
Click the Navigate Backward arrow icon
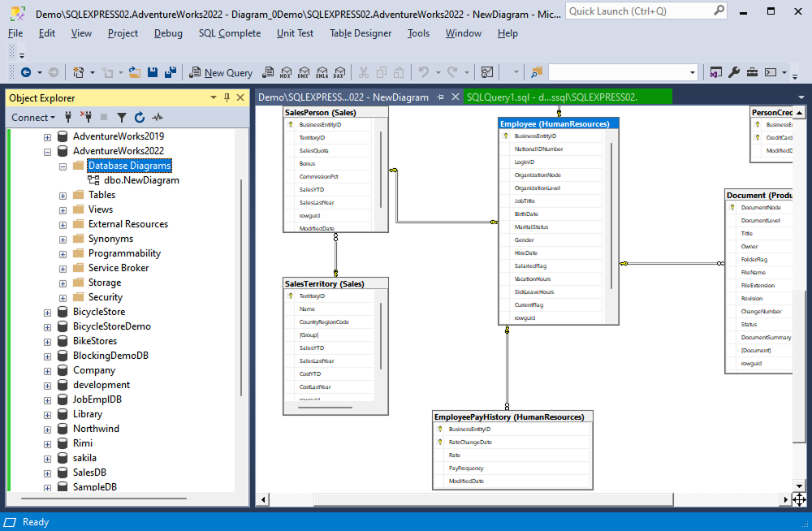point(26,72)
